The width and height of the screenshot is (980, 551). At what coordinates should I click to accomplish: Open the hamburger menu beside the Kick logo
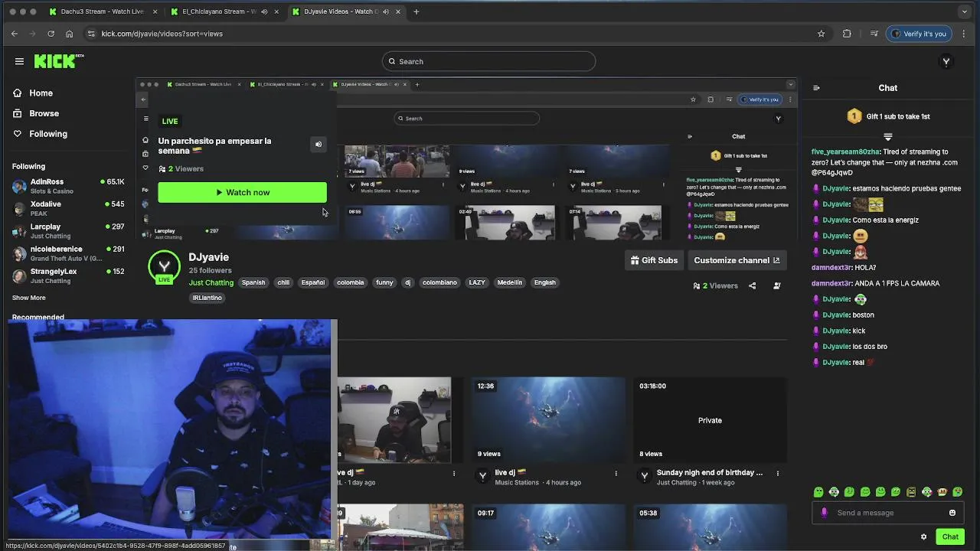click(x=19, y=61)
